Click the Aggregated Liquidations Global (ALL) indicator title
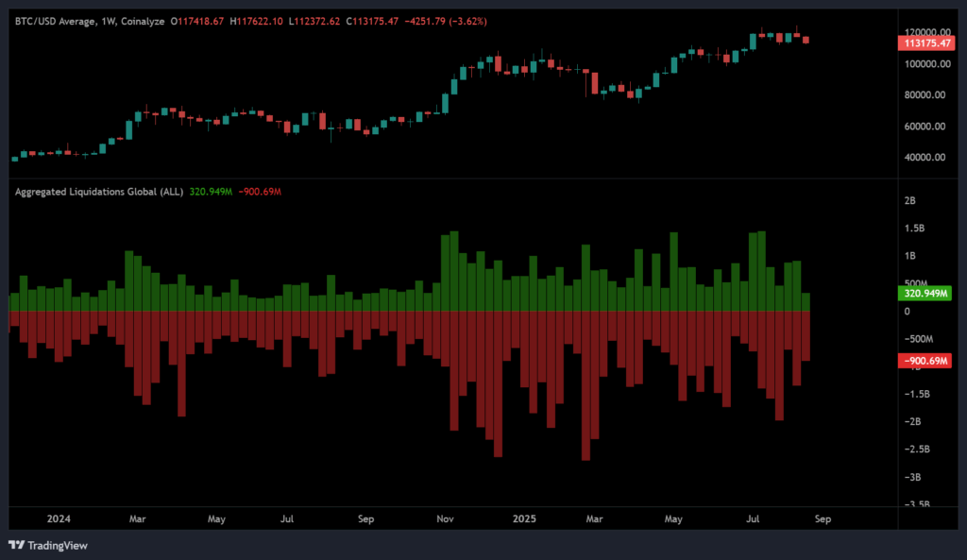The image size is (967, 560). (x=100, y=191)
